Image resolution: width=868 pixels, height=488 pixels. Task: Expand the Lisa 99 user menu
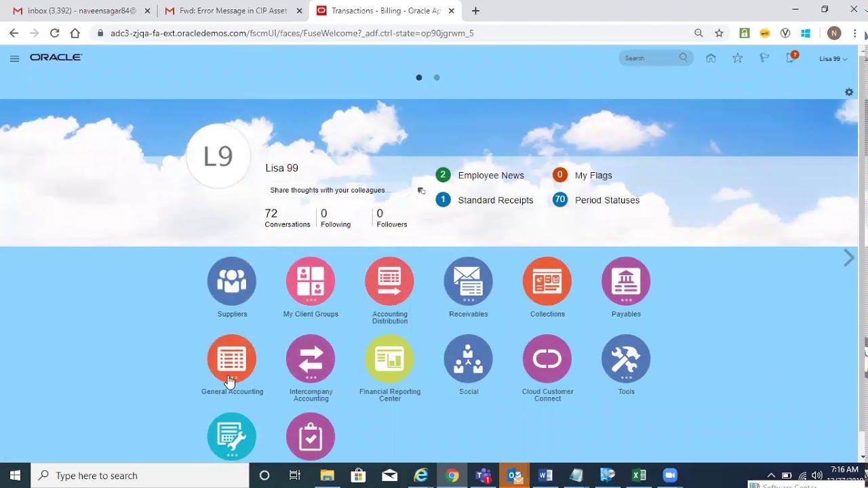(x=833, y=59)
